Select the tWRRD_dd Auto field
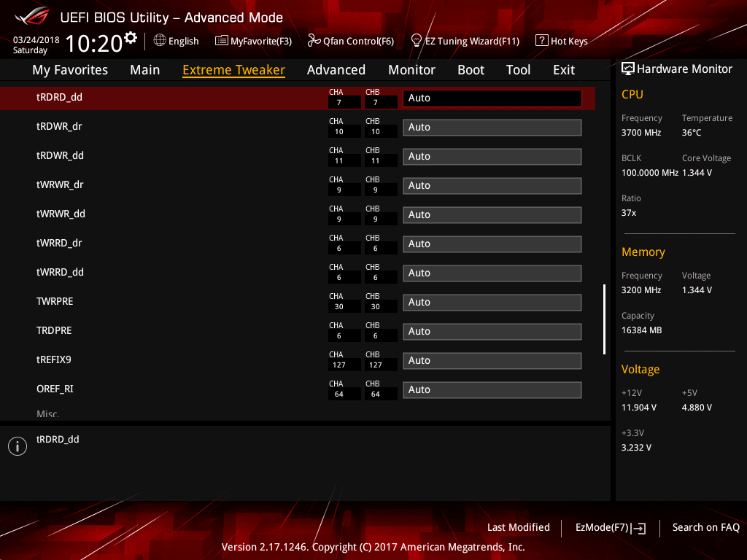Image resolution: width=747 pixels, height=560 pixels. [x=492, y=273]
